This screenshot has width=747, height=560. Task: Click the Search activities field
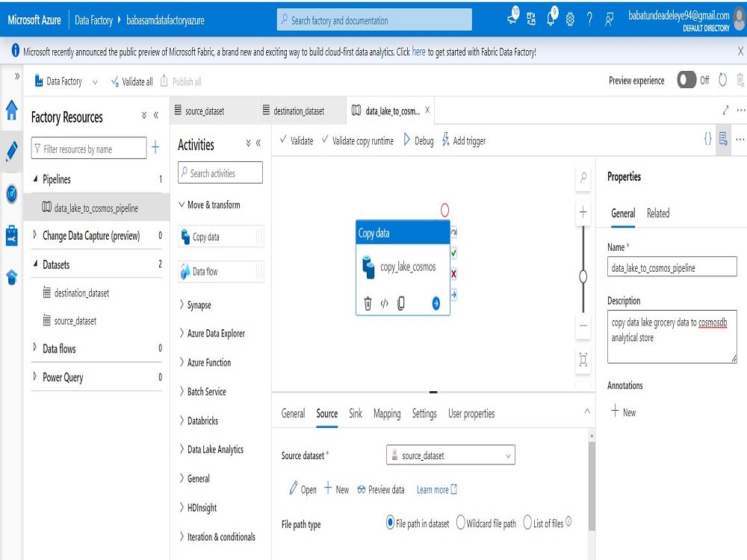tap(220, 173)
